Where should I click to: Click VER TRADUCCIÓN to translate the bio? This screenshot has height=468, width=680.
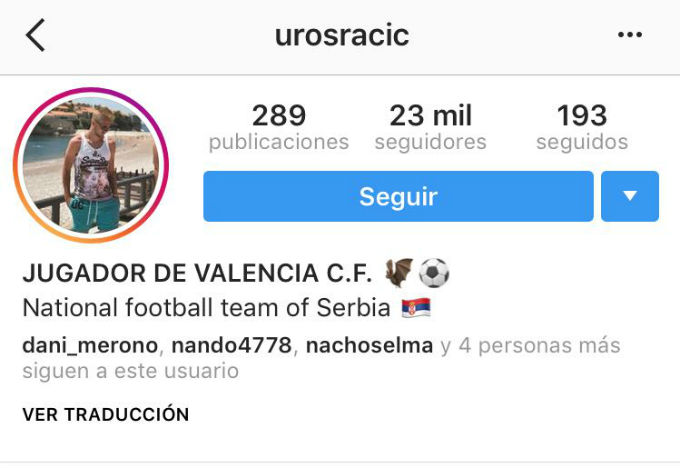pyautogui.click(x=106, y=414)
